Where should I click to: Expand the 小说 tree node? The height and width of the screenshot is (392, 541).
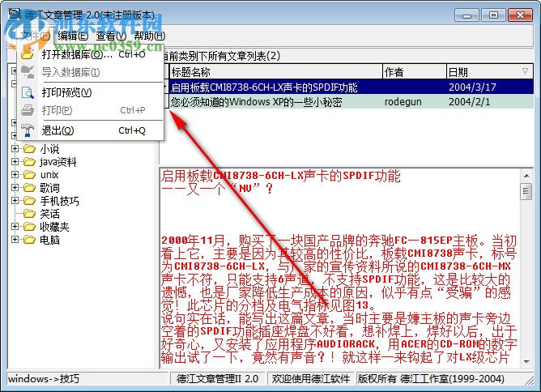(15, 149)
